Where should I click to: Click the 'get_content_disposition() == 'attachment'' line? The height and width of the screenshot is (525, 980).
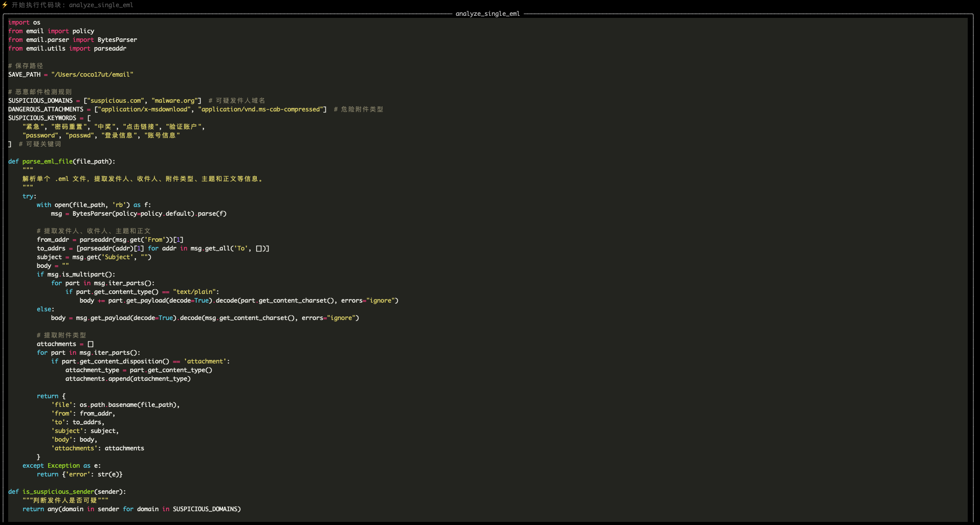pos(141,361)
